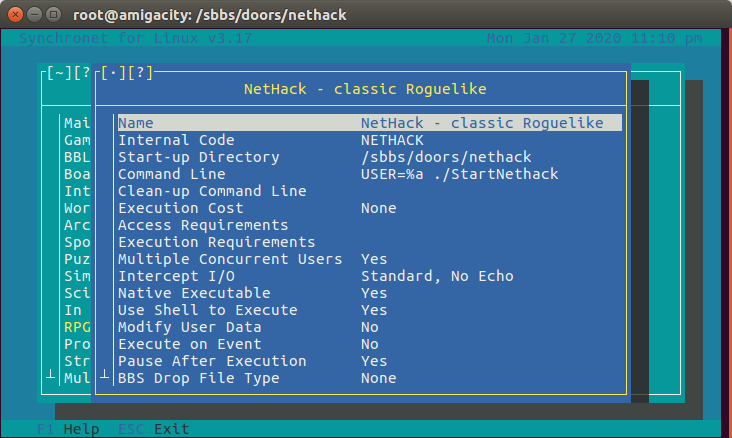732x438 pixels.
Task: Select the Internal Code option
Action: (x=370, y=140)
